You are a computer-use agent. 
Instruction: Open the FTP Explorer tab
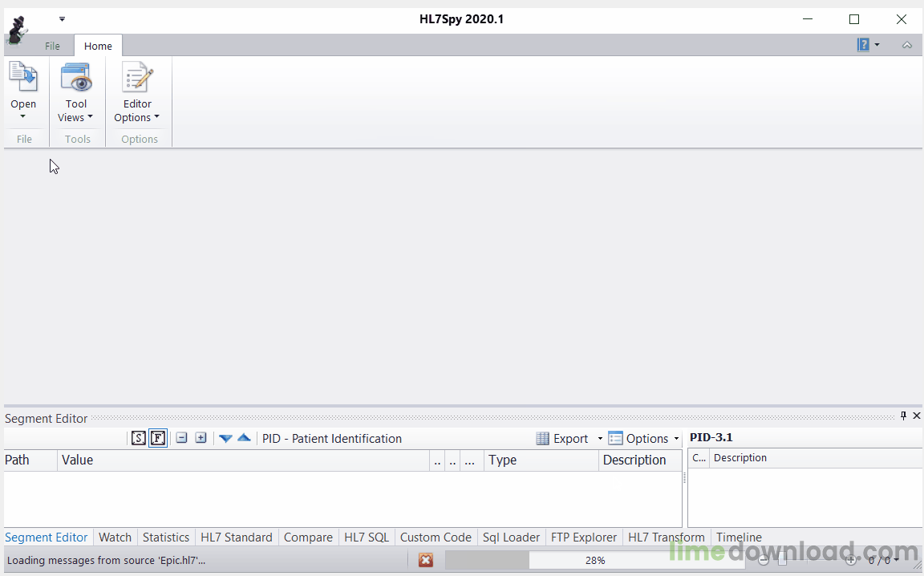584,537
